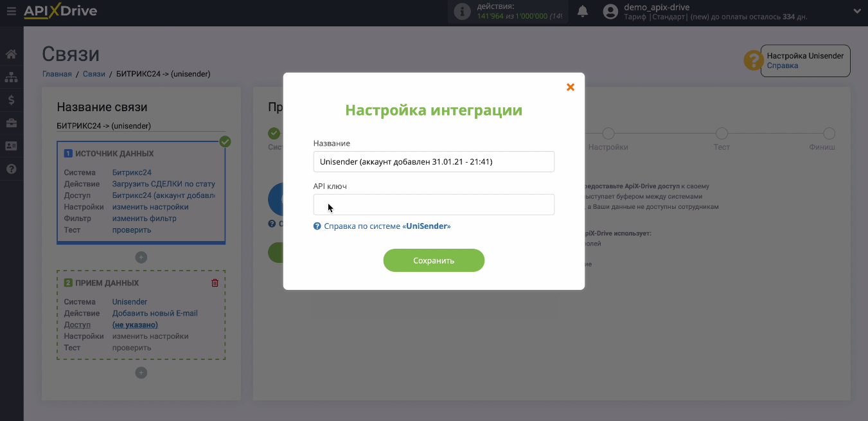Viewport: 868px width, 421px height.
Task: Click the orange help question icon
Action: click(x=752, y=60)
